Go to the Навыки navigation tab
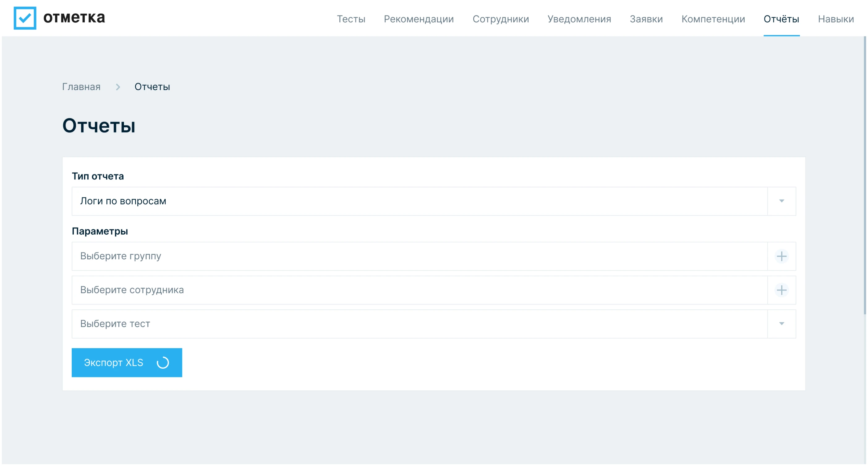The image size is (868, 466). pyautogui.click(x=836, y=19)
